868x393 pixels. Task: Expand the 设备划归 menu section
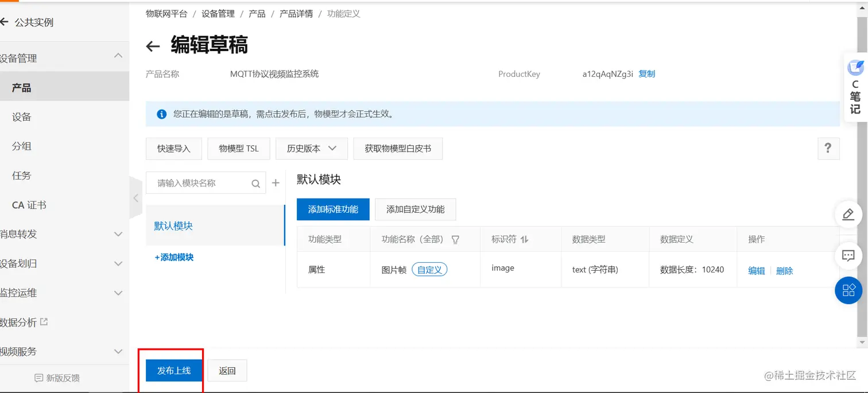tap(118, 263)
